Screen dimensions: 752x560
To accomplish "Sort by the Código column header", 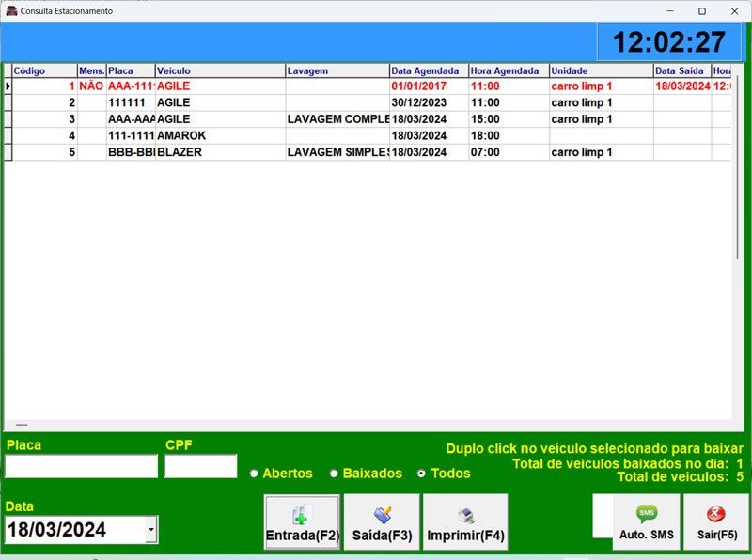I will [x=43, y=70].
